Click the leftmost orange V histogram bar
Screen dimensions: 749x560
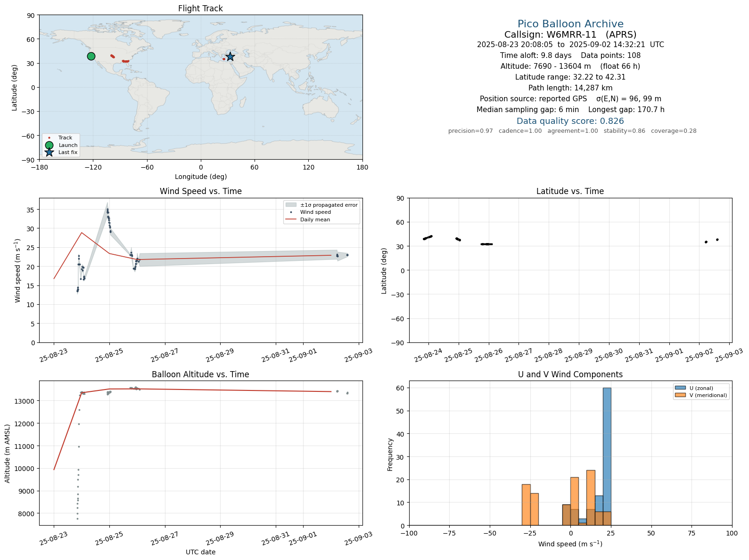coord(526,504)
